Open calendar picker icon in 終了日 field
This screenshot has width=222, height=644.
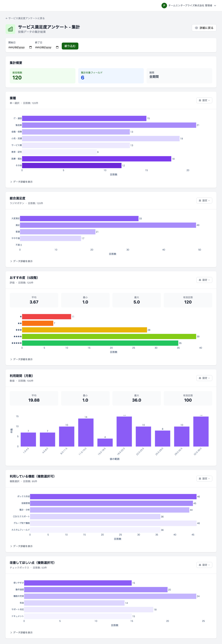pos(57,47)
